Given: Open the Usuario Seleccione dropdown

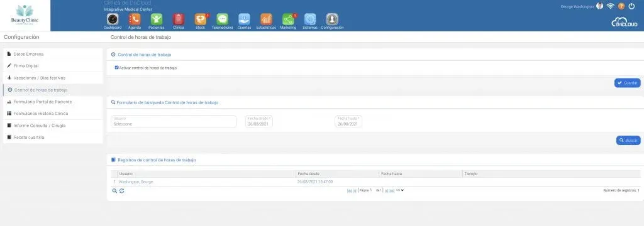Looking at the screenshot, I should click(174, 121).
